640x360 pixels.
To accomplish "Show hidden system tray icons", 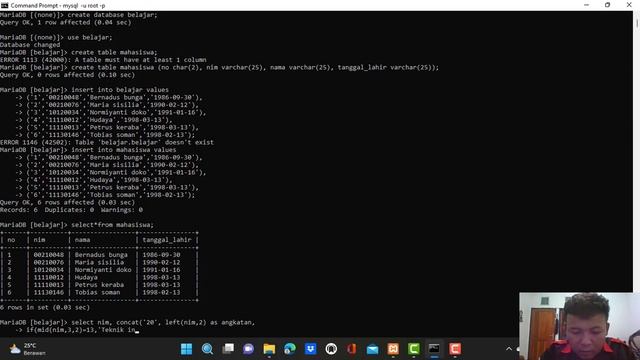I will pyautogui.click(x=509, y=349).
